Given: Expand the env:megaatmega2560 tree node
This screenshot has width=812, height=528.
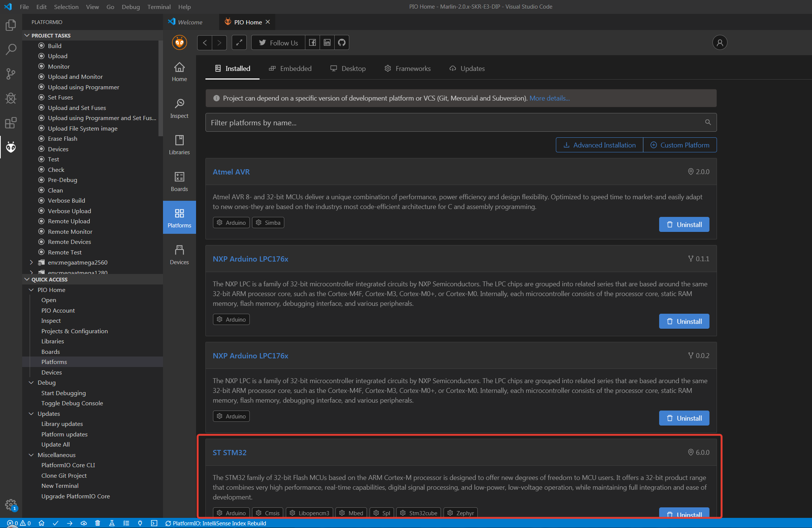Looking at the screenshot, I should click(32, 262).
